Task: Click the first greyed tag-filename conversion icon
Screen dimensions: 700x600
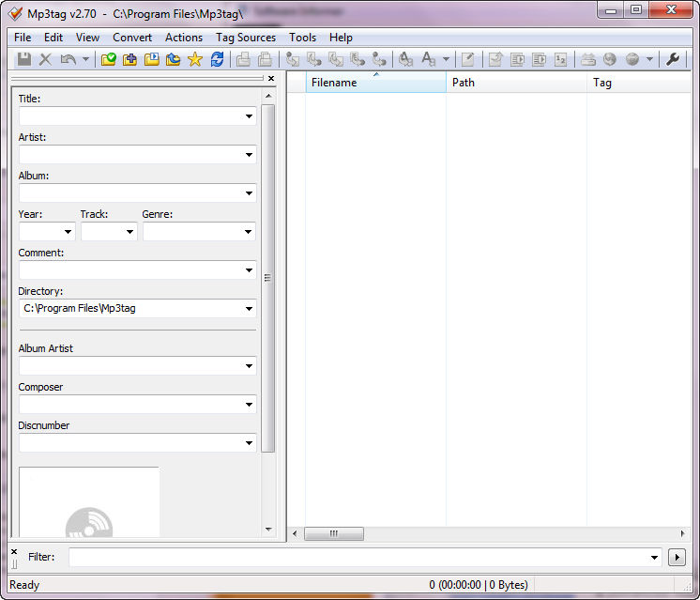Action: coord(293,59)
